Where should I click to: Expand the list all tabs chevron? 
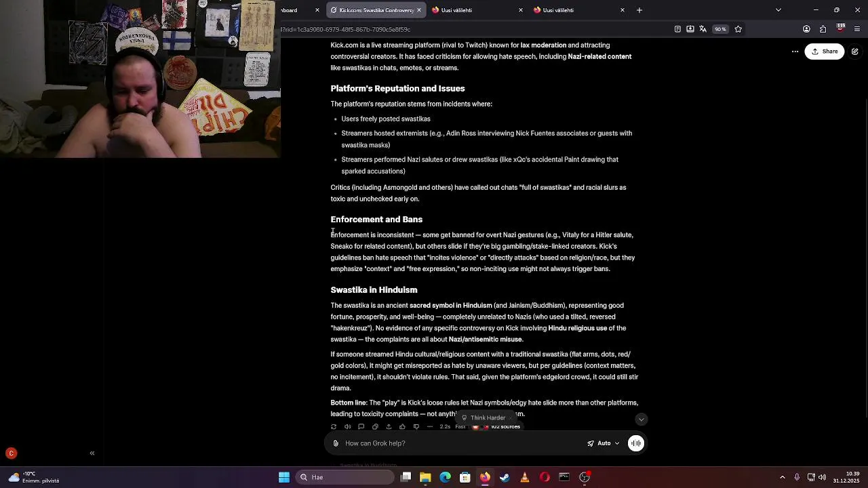778,10
